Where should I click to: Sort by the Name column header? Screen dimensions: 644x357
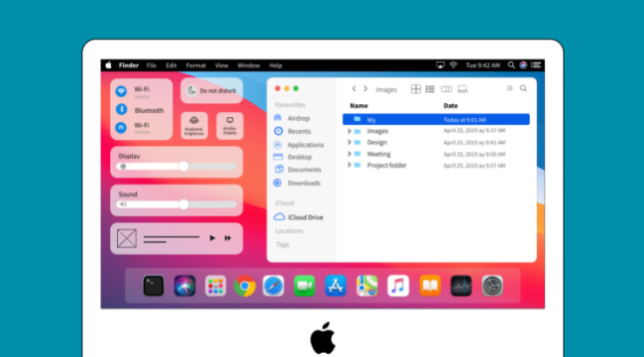(x=359, y=106)
